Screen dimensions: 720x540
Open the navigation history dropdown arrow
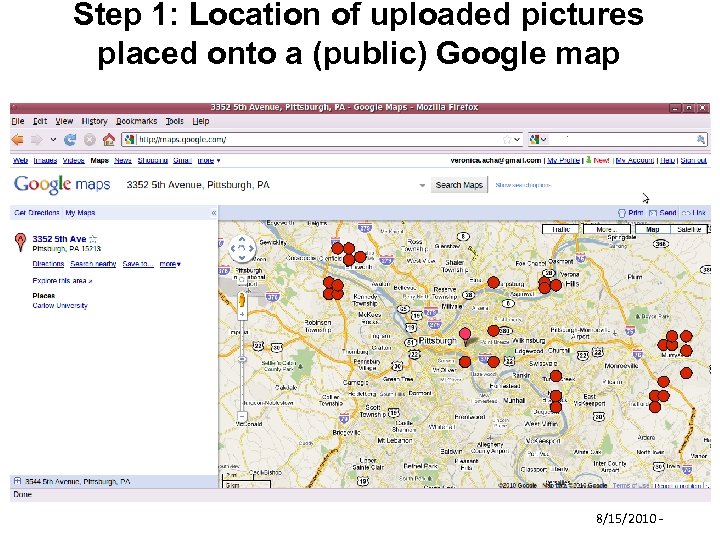point(53,140)
